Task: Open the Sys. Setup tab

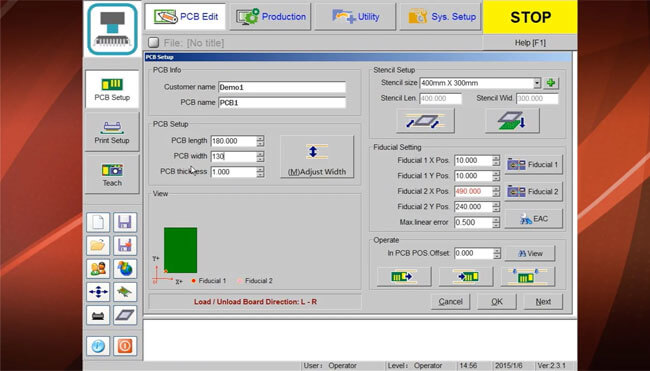Action: point(441,17)
